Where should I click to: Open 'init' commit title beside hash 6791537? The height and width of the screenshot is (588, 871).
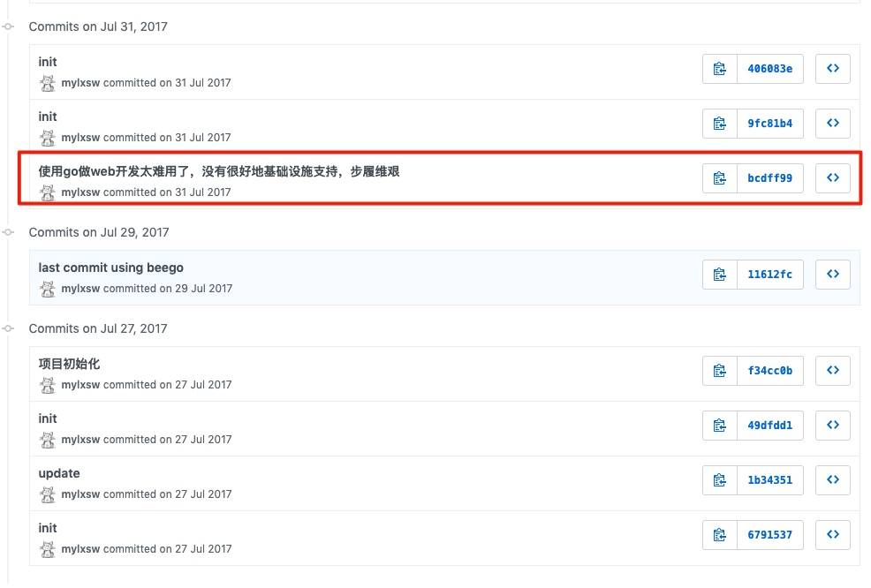point(47,528)
